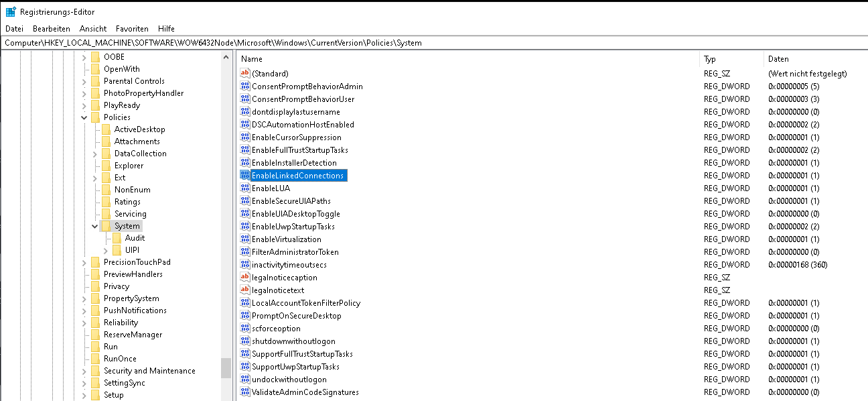Open the Hilfe menu
This screenshot has width=868, height=401.
pos(167,29)
